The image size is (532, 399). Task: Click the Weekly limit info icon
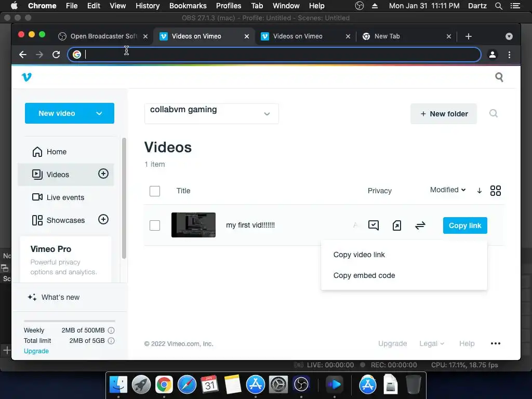[111, 330]
